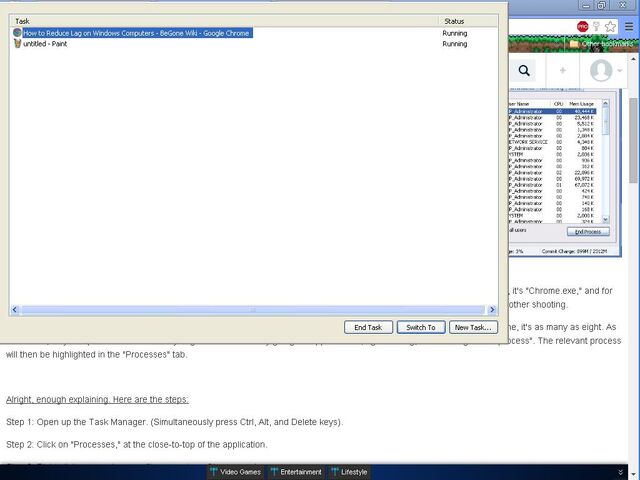Click the Chrome page scrollbar's up arrow
Viewport: 640px width, 480px height.
tap(633, 59)
